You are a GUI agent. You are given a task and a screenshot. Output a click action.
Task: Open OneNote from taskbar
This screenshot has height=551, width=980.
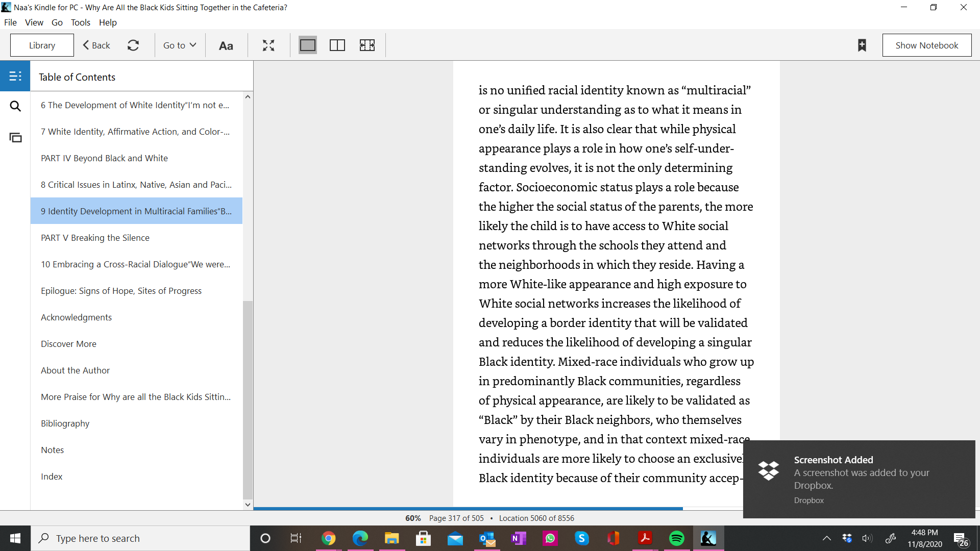point(519,538)
